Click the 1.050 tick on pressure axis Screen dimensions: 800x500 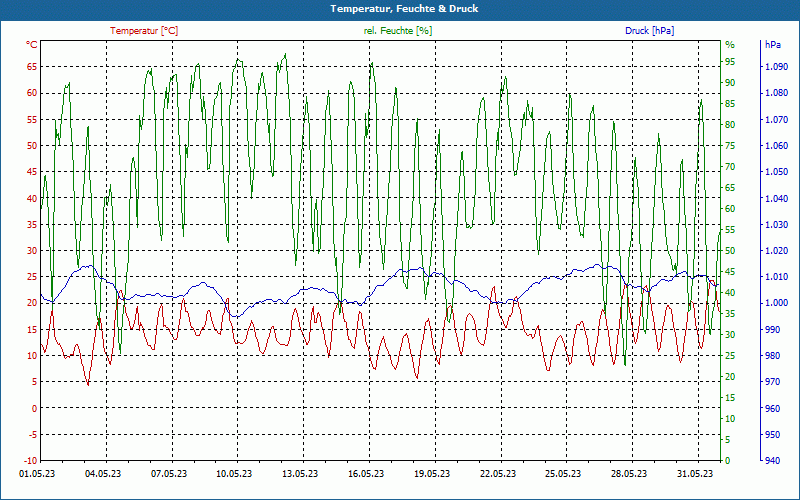point(777,171)
